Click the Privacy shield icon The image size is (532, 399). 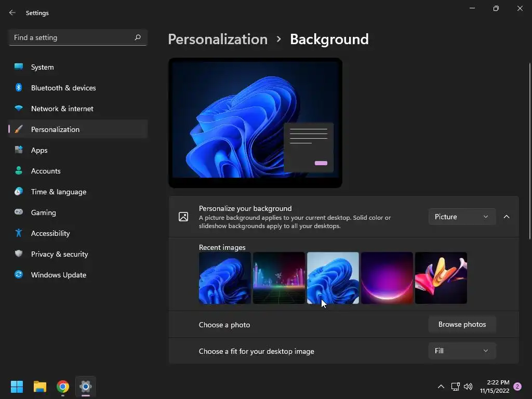tap(19, 254)
